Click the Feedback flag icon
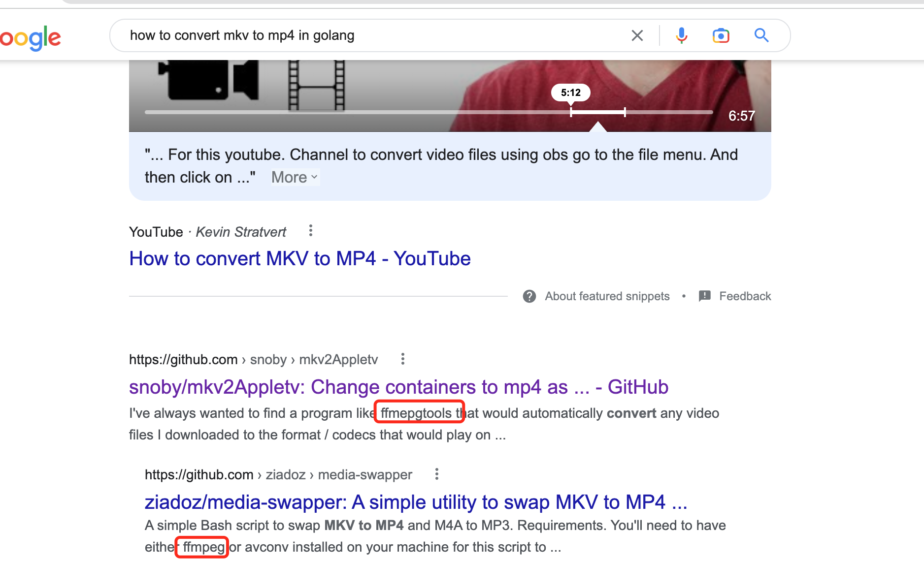Viewport: 924px width, 561px height. point(705,296)
